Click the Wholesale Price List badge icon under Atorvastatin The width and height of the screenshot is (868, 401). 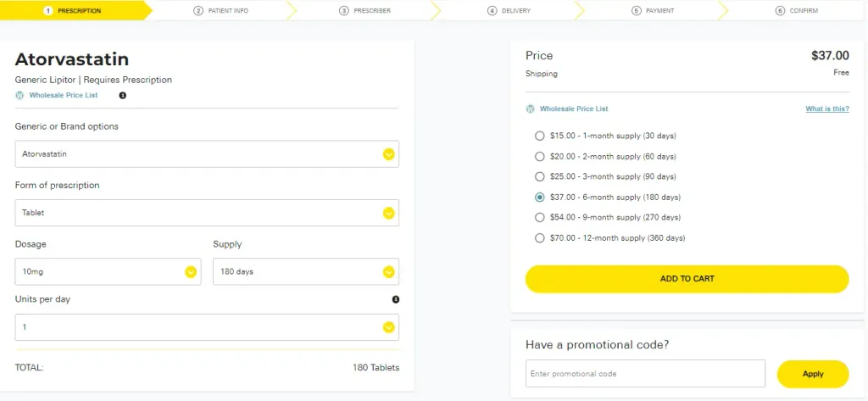tap(20, 95)
